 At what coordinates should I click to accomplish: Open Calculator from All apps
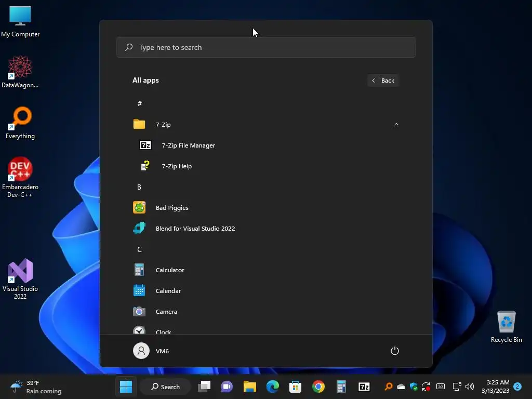click(x=265, y=270)
